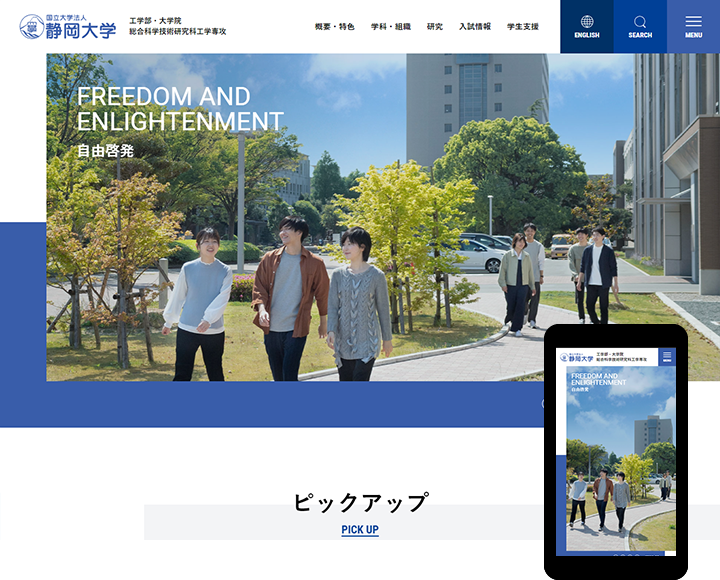Screen dimensions: 720x580
Task: Click the Shizuoka University logo
Action: pos(67,27)
